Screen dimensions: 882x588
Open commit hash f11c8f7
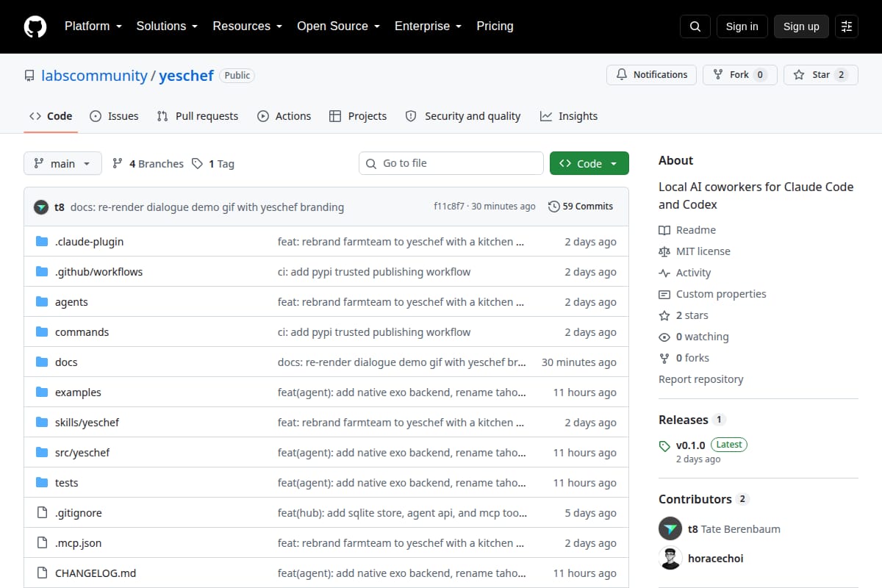[x=449, y=207]
